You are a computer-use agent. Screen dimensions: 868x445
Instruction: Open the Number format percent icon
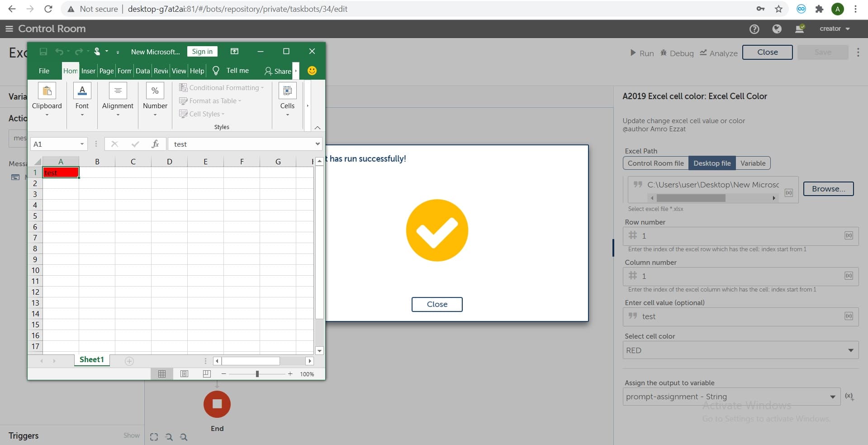click(155, 91)
